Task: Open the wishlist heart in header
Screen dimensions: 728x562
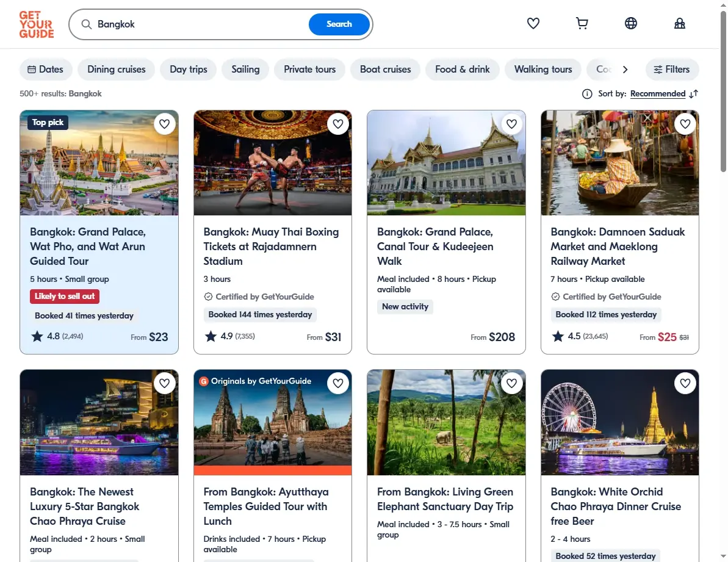Action: tap(533, 23)
